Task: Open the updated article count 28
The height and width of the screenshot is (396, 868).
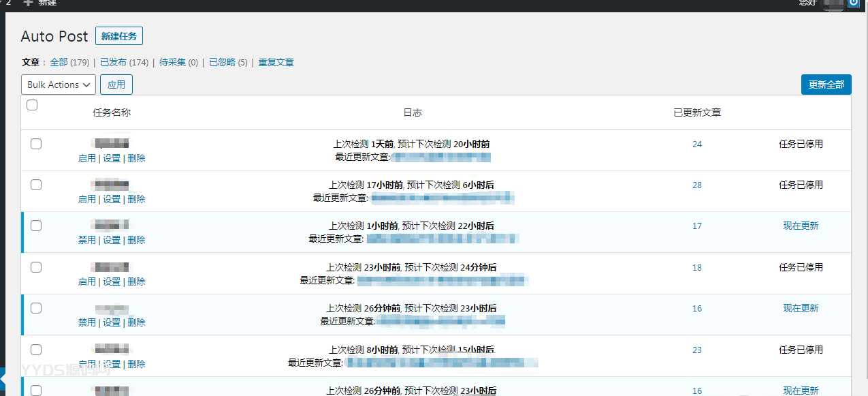Action: coord(697,185)
